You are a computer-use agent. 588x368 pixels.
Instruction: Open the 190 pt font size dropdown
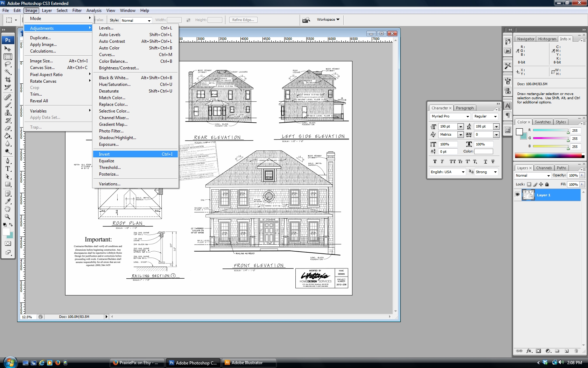pos(461,127)
